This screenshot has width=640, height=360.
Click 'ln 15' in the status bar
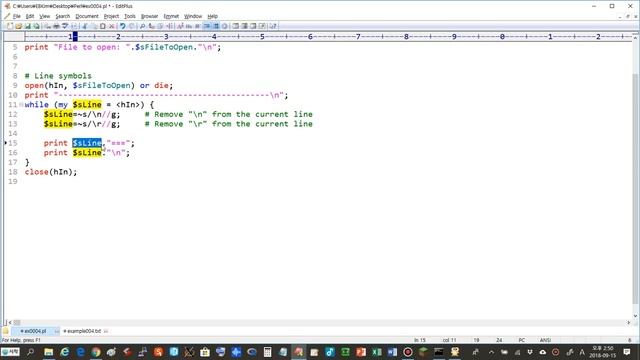420,340
